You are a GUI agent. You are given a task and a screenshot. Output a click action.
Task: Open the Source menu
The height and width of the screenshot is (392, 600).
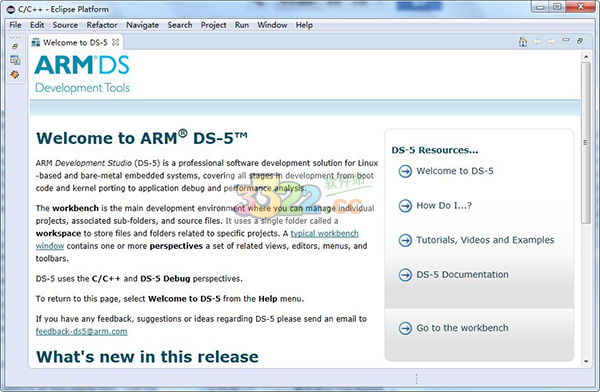click(65, 25)
